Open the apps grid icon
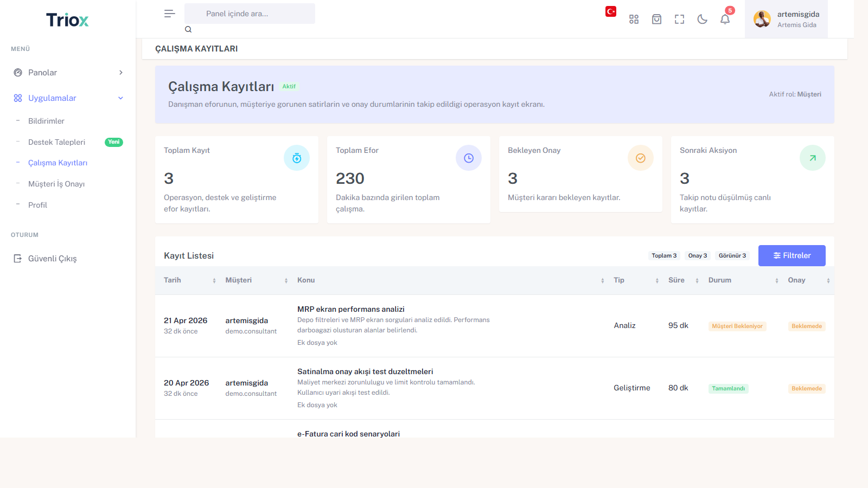868x488 pixels. tap(634, 20)
